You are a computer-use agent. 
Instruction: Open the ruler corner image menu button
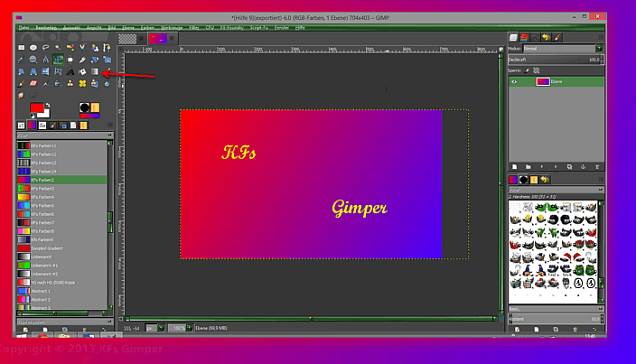120,49
